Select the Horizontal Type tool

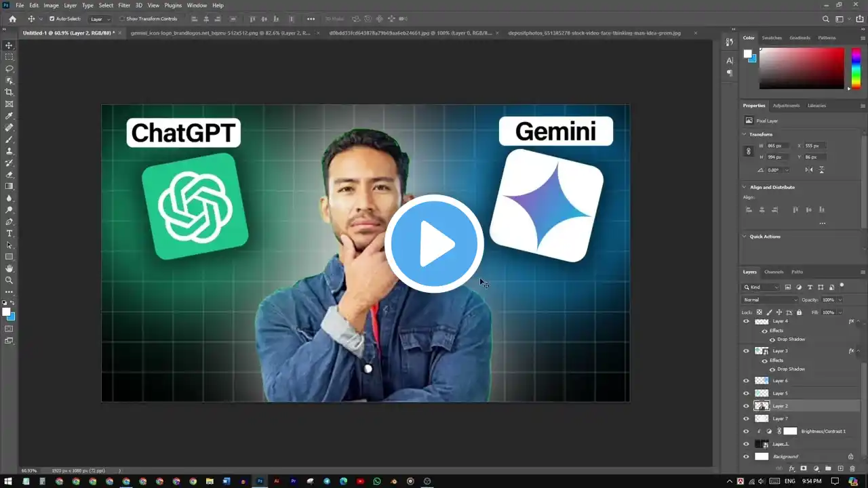(x=9, y=233)
